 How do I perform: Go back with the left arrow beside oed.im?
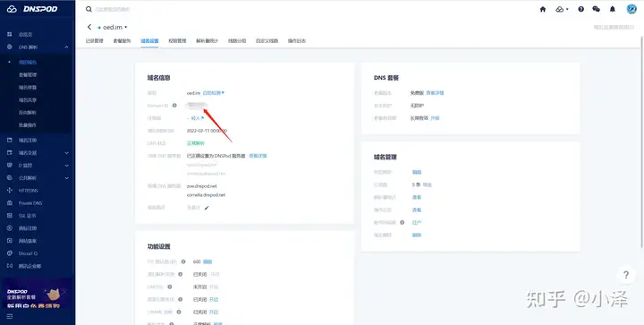[89, 27]
